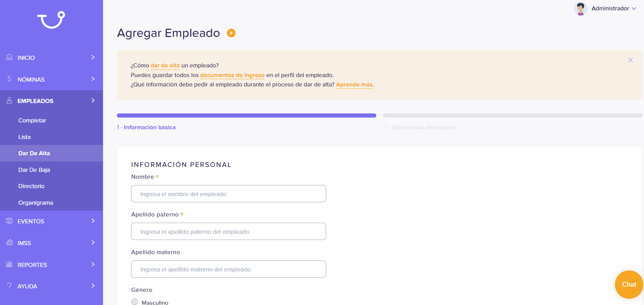Screen dimensions: 644x305
Task: Click the house icon next to INICIO
Action: (9, 57)
